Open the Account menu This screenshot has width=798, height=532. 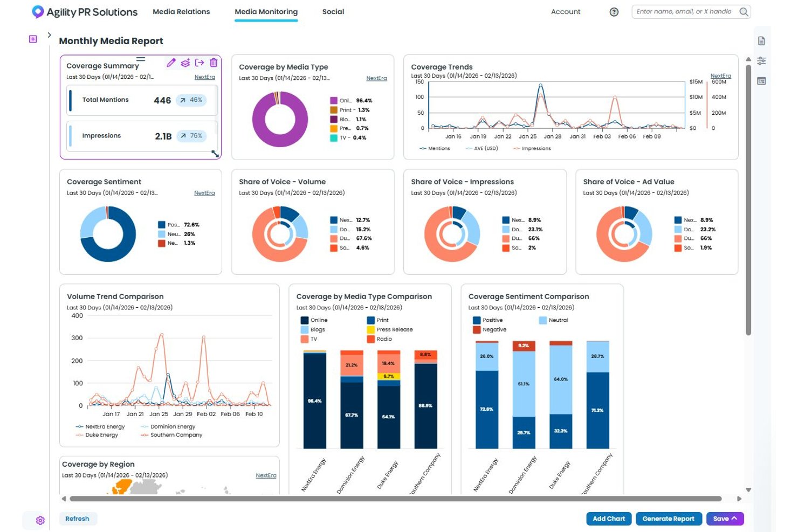(566, 11)
